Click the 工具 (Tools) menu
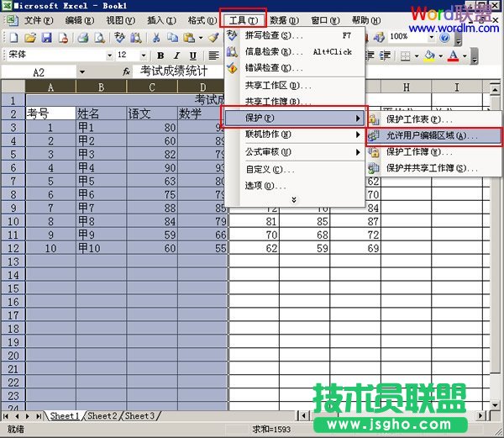This screenshot has width=504, height=438. [x=244, y=20]
